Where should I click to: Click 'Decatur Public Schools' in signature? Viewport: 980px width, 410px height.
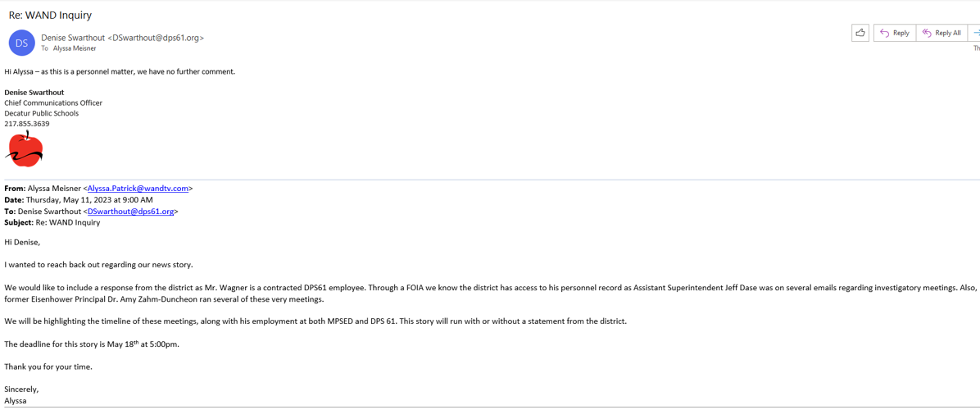[x=42, y=113]
